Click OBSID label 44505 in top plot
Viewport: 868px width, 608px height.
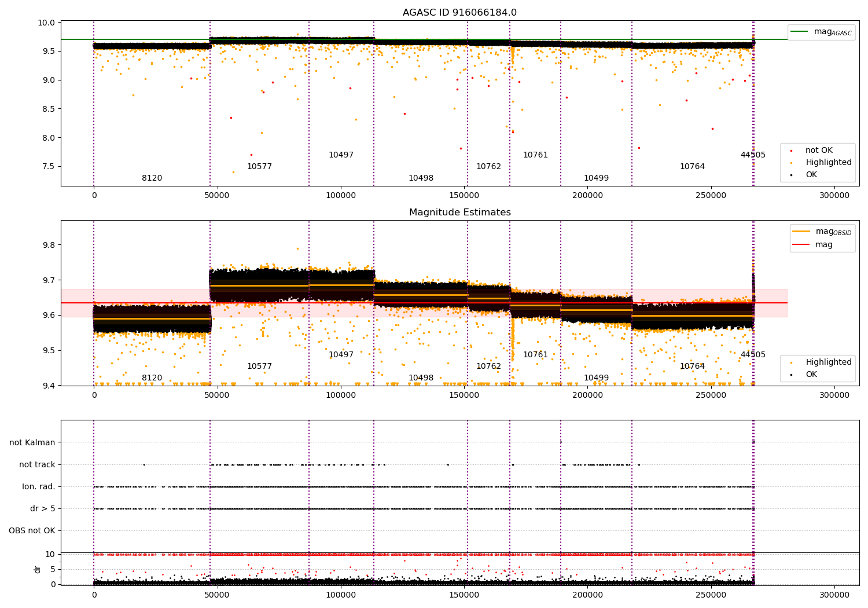753,155
